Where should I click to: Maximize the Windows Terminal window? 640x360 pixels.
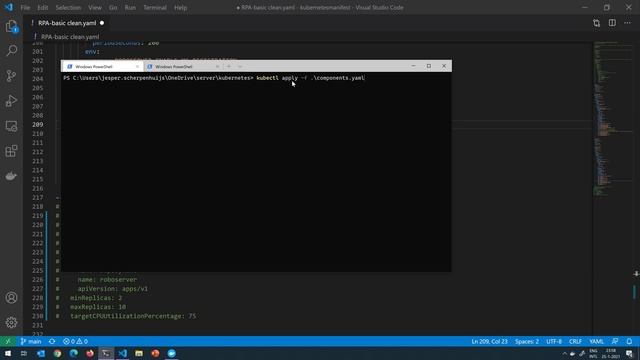coord(429,66)
